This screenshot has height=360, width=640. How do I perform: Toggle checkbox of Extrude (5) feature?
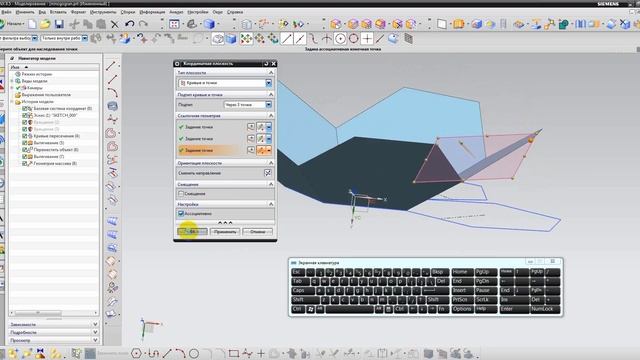[x=24, y=143]
